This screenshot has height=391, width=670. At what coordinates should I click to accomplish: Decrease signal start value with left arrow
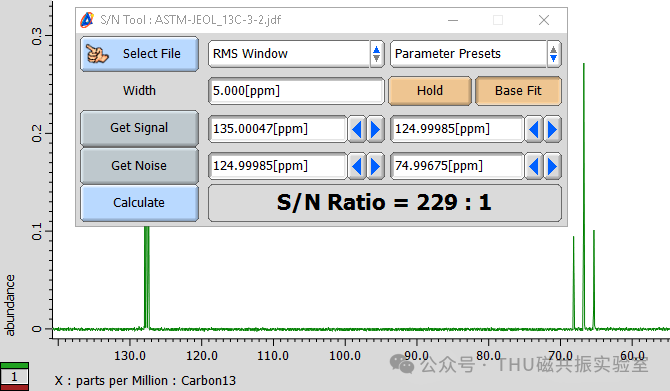click(x=357, y=129)
